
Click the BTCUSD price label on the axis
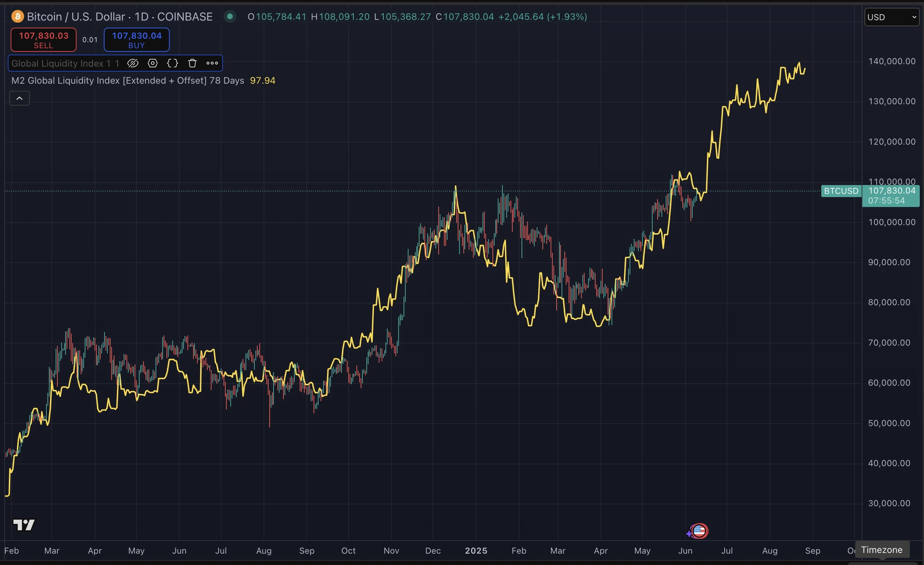point(841,191)
